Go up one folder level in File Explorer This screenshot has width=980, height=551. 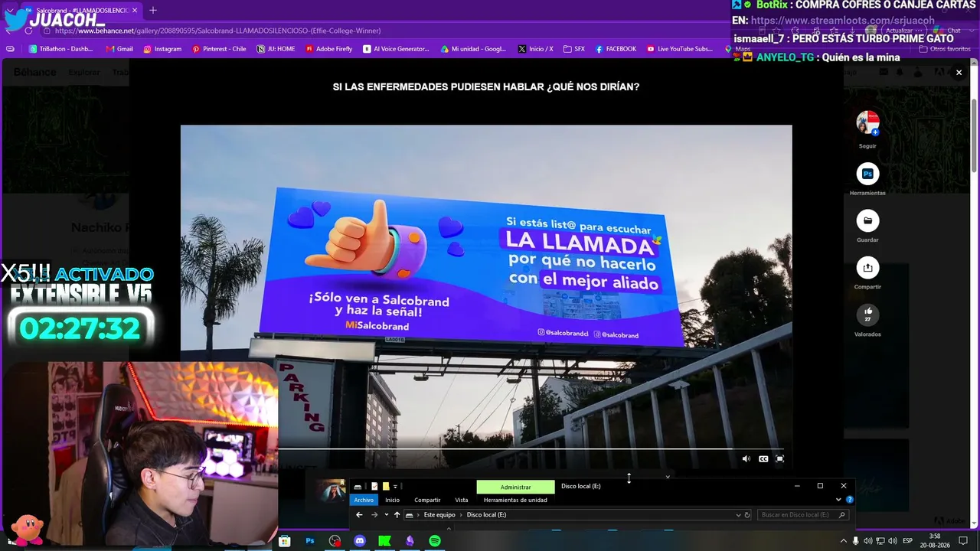tap(397, 515)
